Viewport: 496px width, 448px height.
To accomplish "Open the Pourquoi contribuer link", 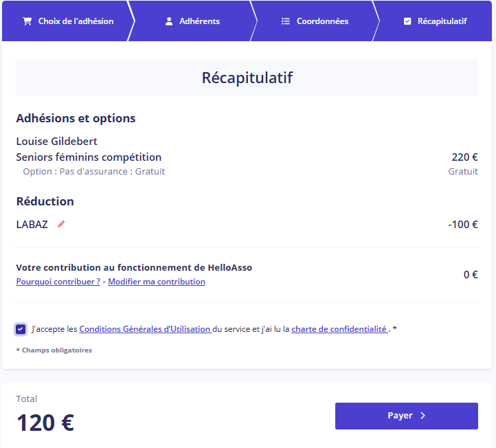I will 58,282.
